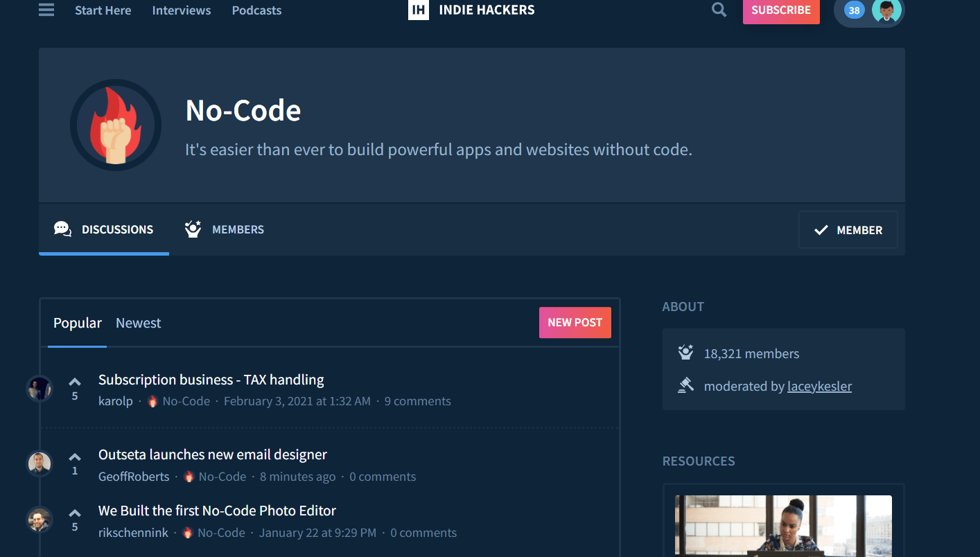980x557 pixels.
Task: Create a post with New Post button
Action: pos(575,322)
